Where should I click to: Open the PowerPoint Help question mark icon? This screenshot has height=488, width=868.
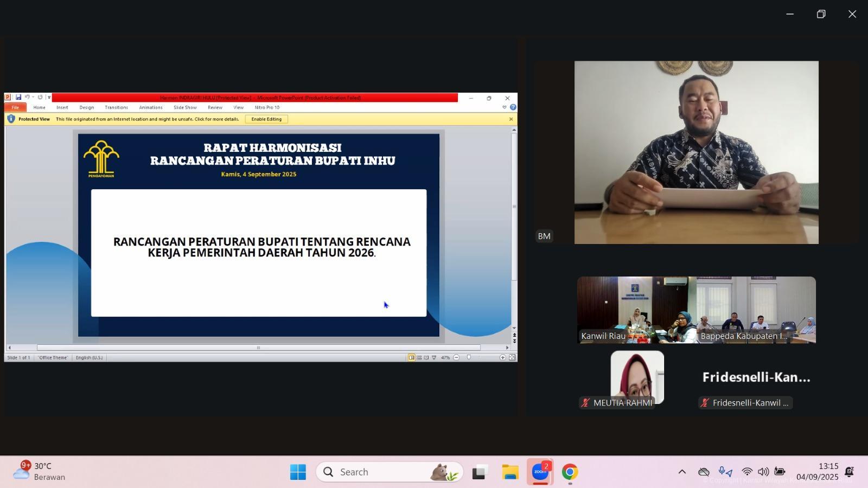[x=513, y=107]
